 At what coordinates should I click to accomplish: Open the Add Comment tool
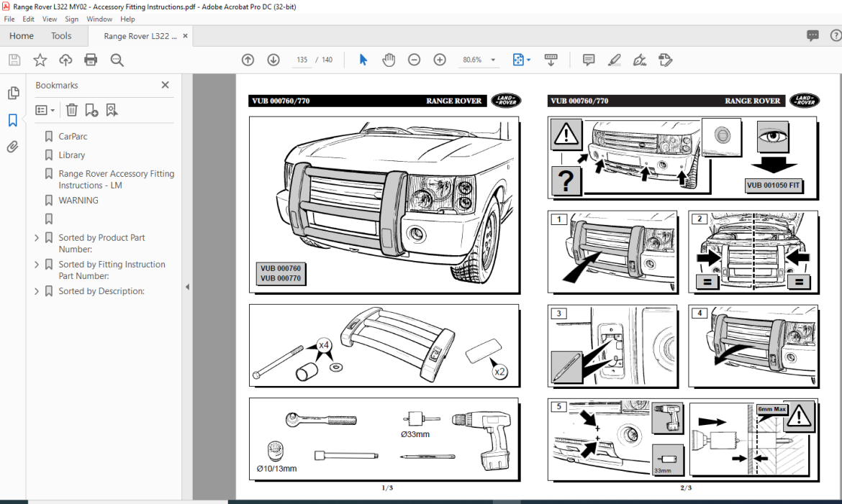coord(589,60)
